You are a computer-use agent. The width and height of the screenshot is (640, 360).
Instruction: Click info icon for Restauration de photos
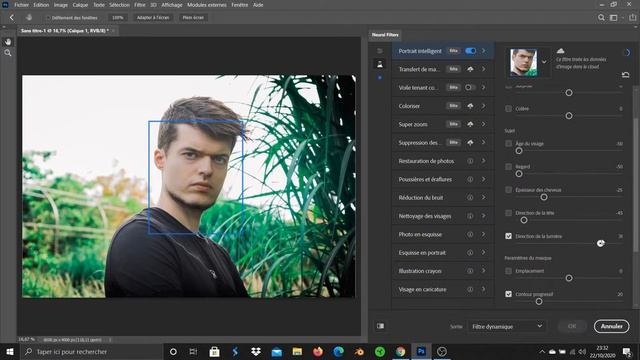470,161
